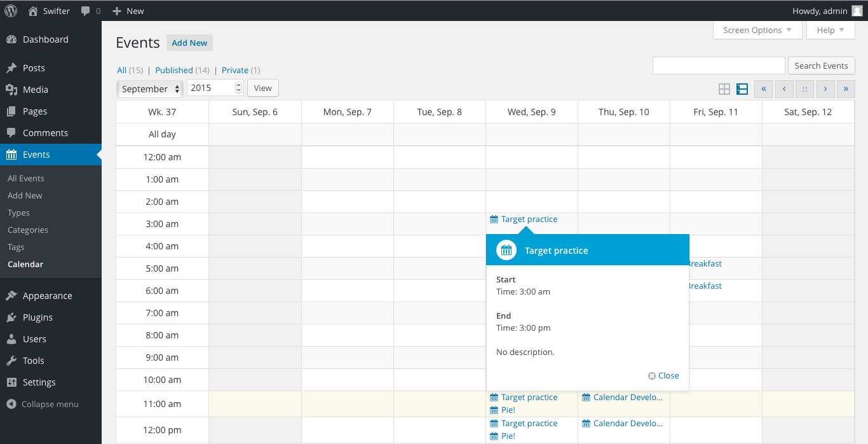Open Target practice event at 12:00 pm

coord(524,423)
